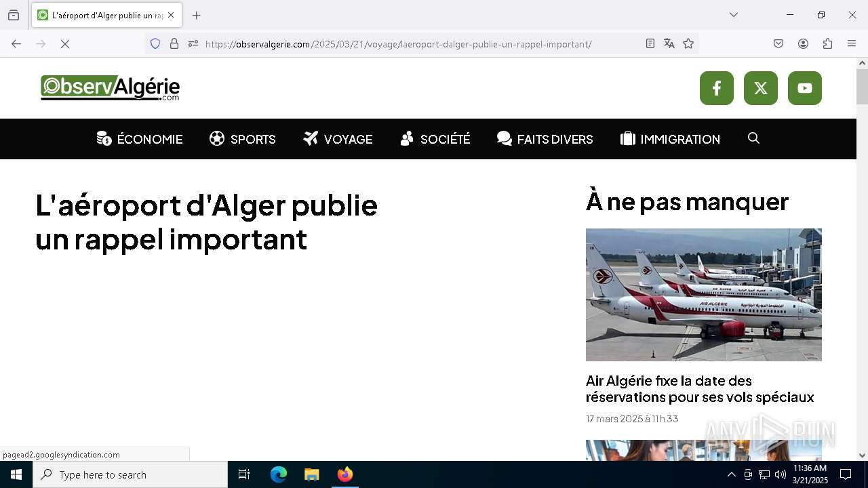List all tabs dropdown
The image size is (868, 488).
click(733, 15)
